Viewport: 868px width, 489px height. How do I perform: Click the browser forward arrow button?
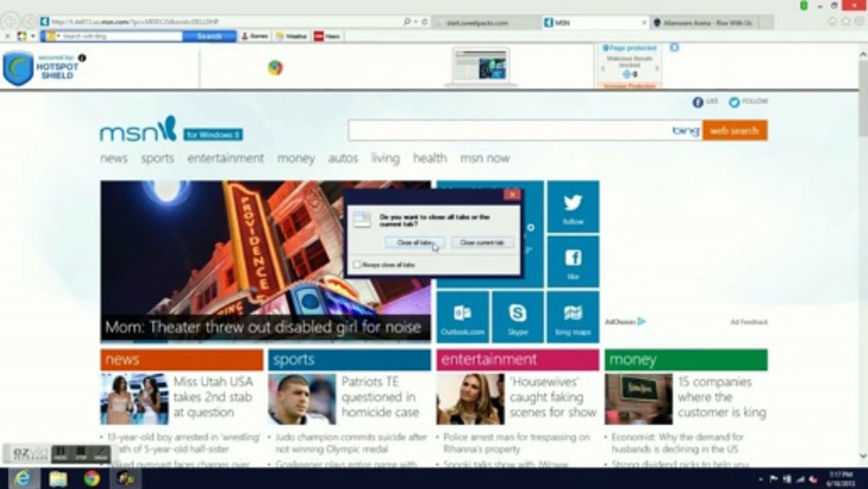29,22
